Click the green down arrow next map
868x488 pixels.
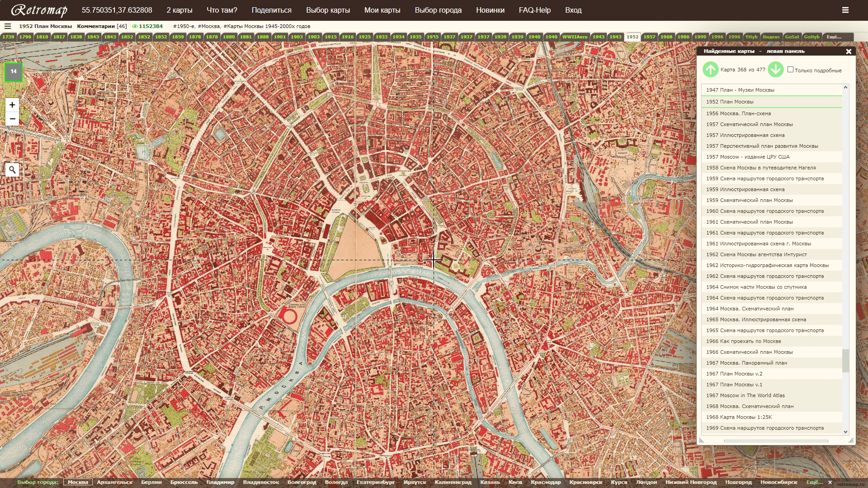[x=776, y=70]
